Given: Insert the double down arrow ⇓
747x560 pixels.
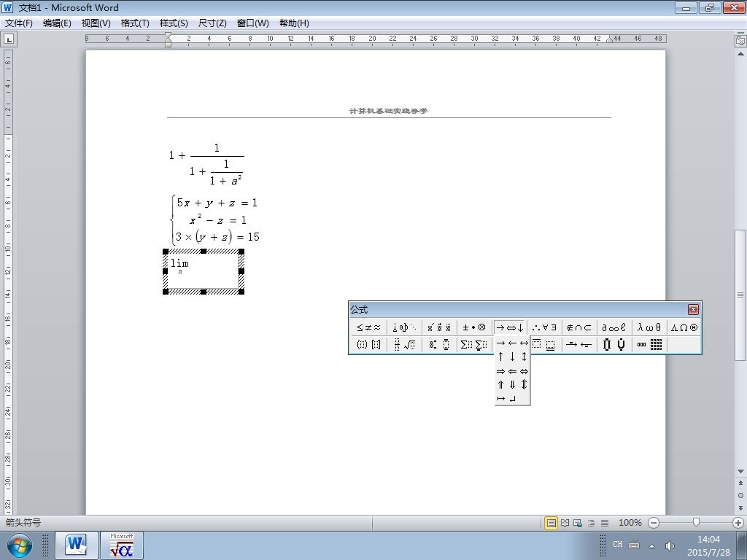Looking at the screenshot, I should pos(512,385).
